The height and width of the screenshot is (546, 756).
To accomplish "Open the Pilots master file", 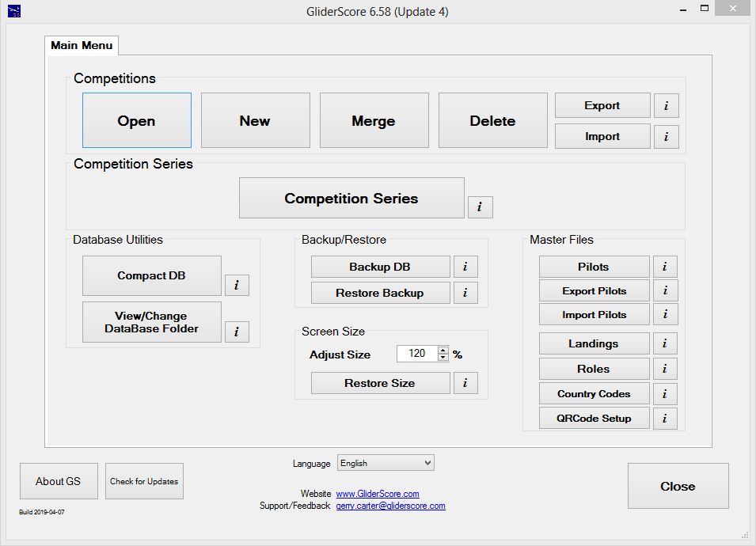I will point(594,267).
